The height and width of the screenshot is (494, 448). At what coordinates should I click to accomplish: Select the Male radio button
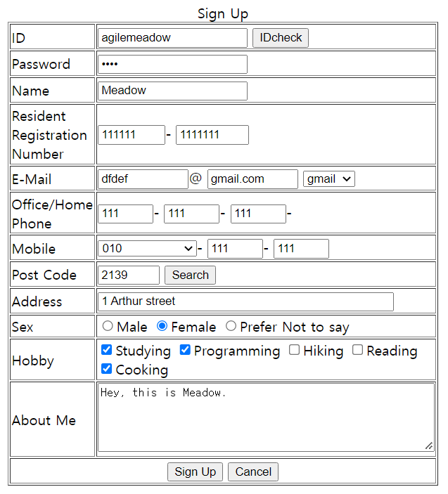[108, 326]
